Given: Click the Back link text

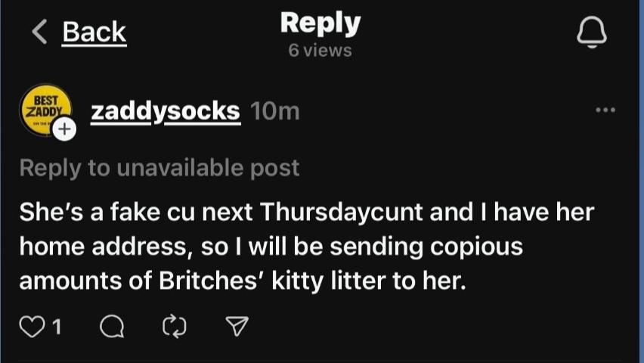Looking at the screenshot, I should point(94,32).
